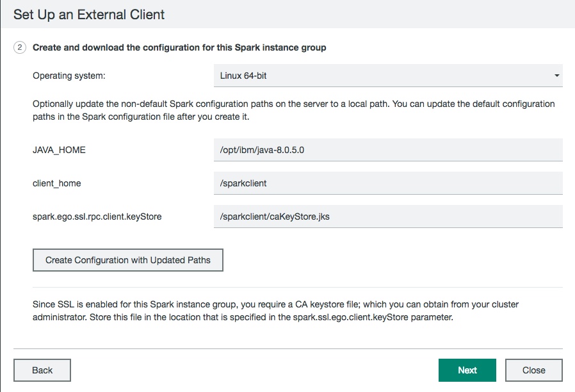The image size is (575, 392).
Task: Click the 'Operating system:' label
Action: [x=69, y=76]
